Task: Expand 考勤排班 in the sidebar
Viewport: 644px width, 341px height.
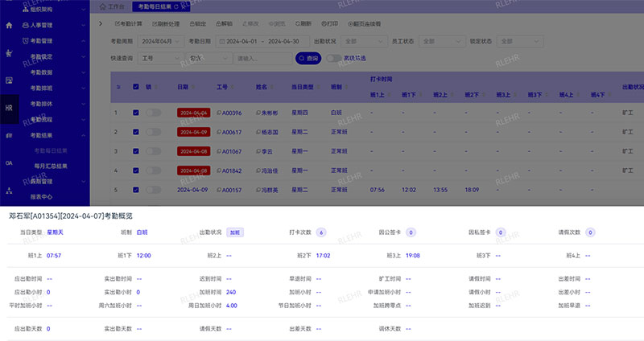Action: 57,88
